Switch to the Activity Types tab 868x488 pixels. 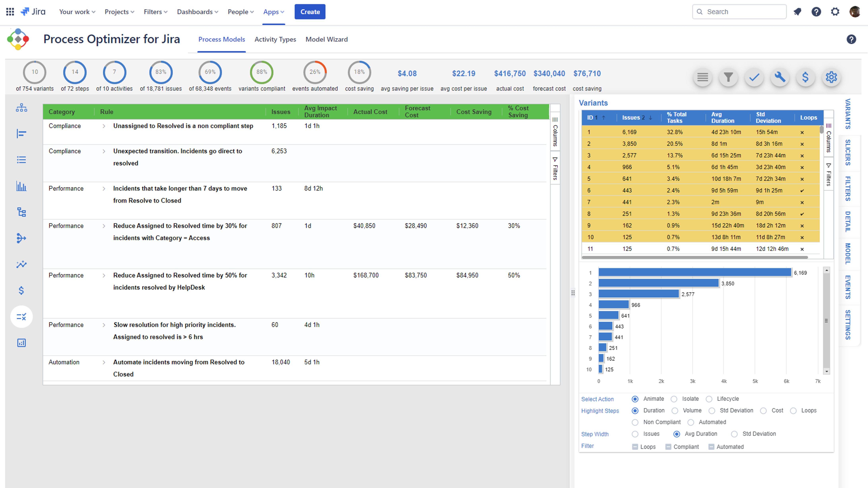275,39
